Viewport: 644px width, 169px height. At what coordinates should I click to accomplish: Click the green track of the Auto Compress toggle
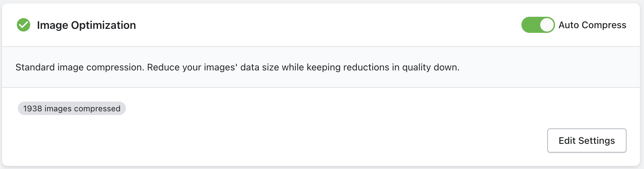pos(531,25)
